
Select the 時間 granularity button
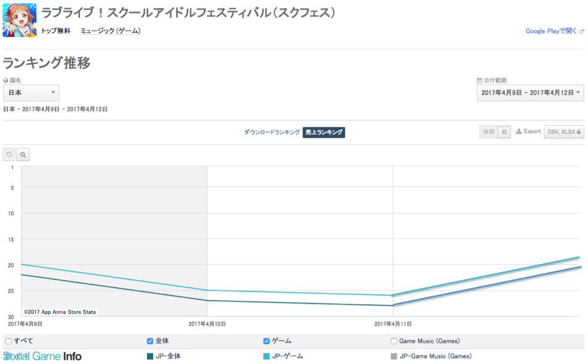pyautogui.click(x=489, y=132)
